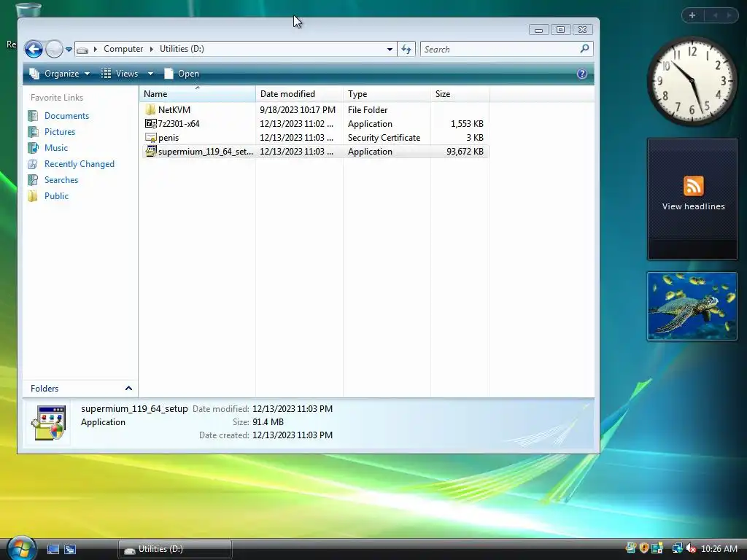
Task: Open the Views dropdown arrow
Action: (x=150, y=74)
